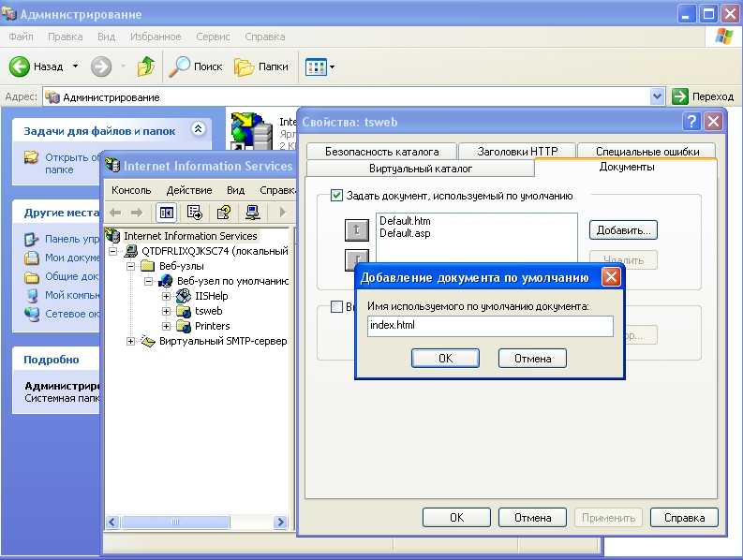Click the IIS tree horizontal scrollbar thumb
This screenshot has height=560, width=743.
click(175, 523)
